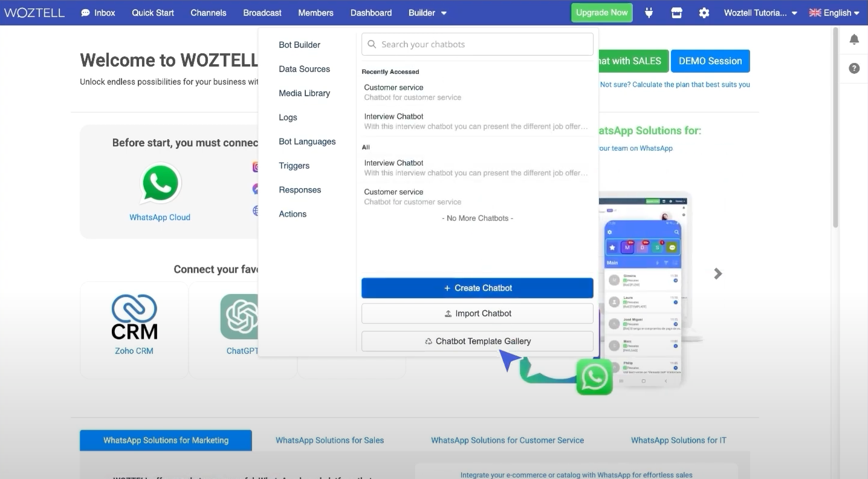This screenshot has height=479, width=868.
Task: Switch to WhatsApp Solutions for Sales tab
Action: (x=330, y=440)
